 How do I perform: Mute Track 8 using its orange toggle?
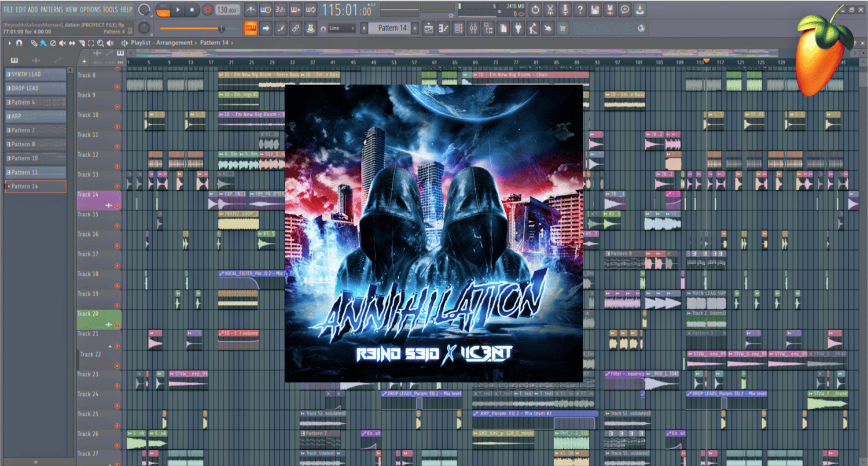117,87
